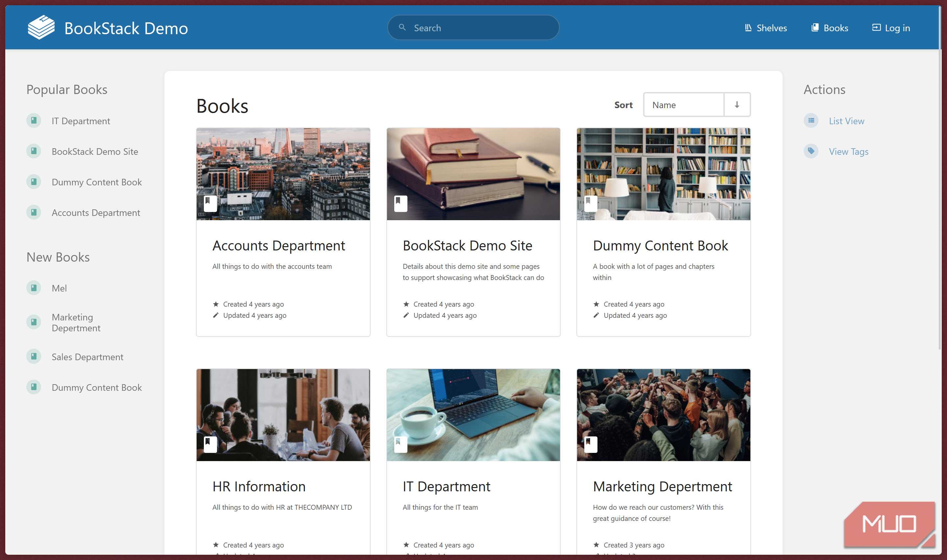Click the Dummy Content Book library cover image
947x560 pixels.
click(664, 174)
